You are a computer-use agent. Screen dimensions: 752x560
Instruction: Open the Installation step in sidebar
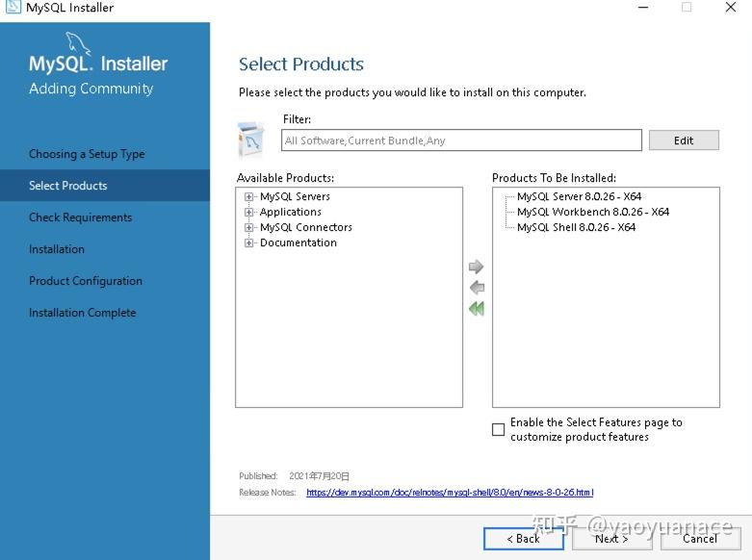click(x=57, y=249)
